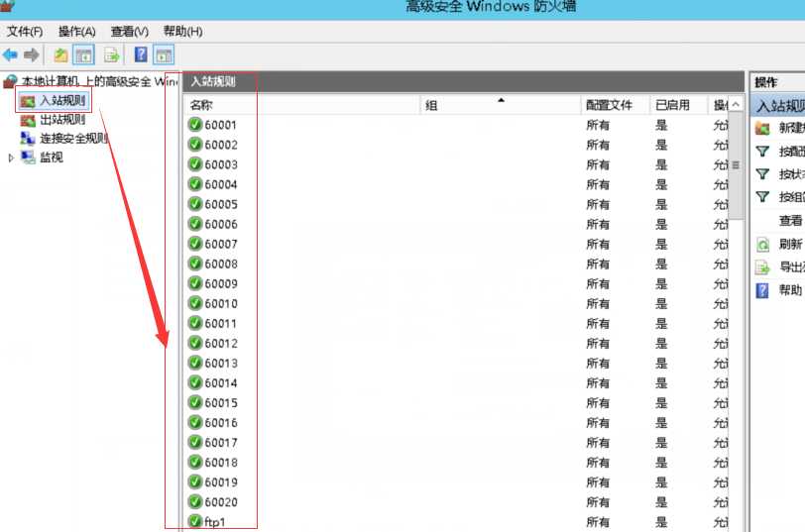Open the 文件(F) menu
The image size is (805, 532).
(25, 32)
